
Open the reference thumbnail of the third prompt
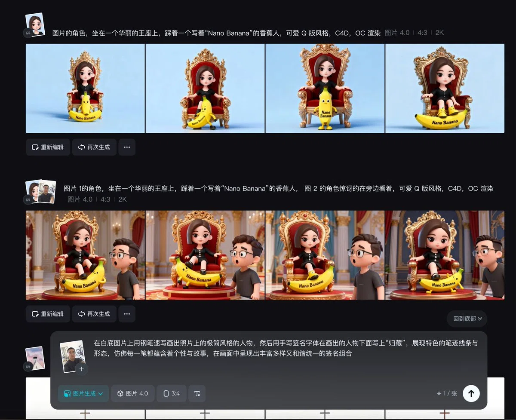click(x=35, y=358)
